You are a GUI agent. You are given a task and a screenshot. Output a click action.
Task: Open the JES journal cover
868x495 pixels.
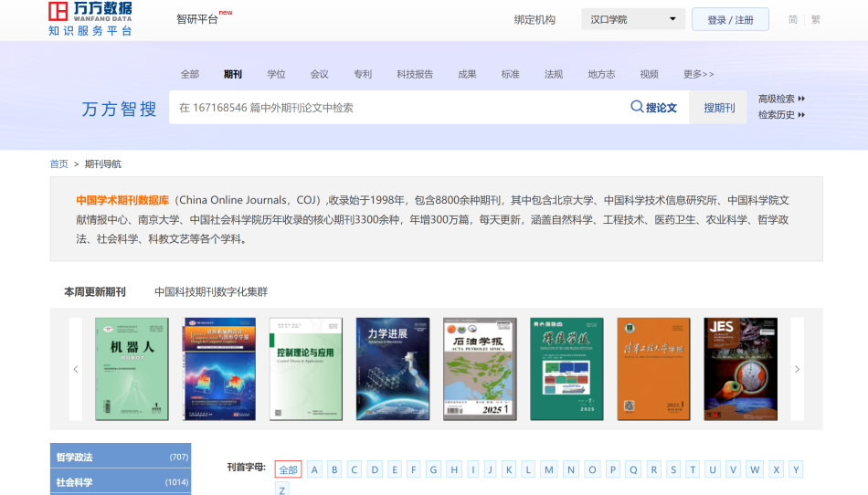pos(740,369)
